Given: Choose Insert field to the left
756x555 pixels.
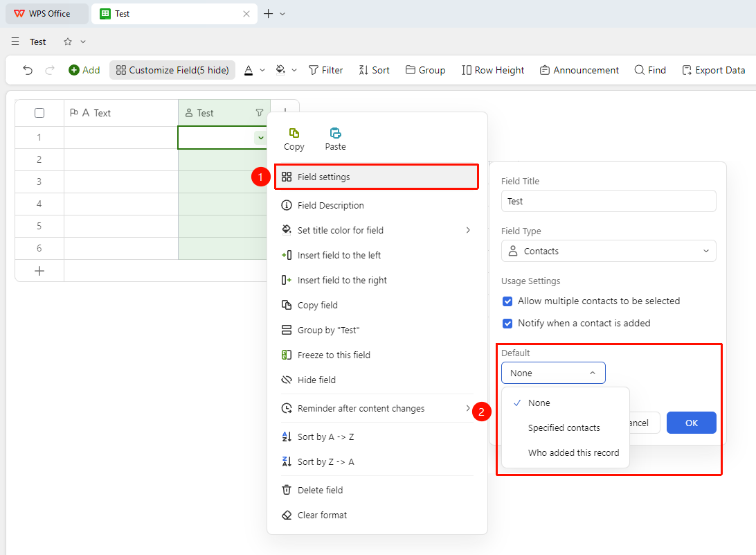Looking at the screenshot, I should [x=377, y=255].
